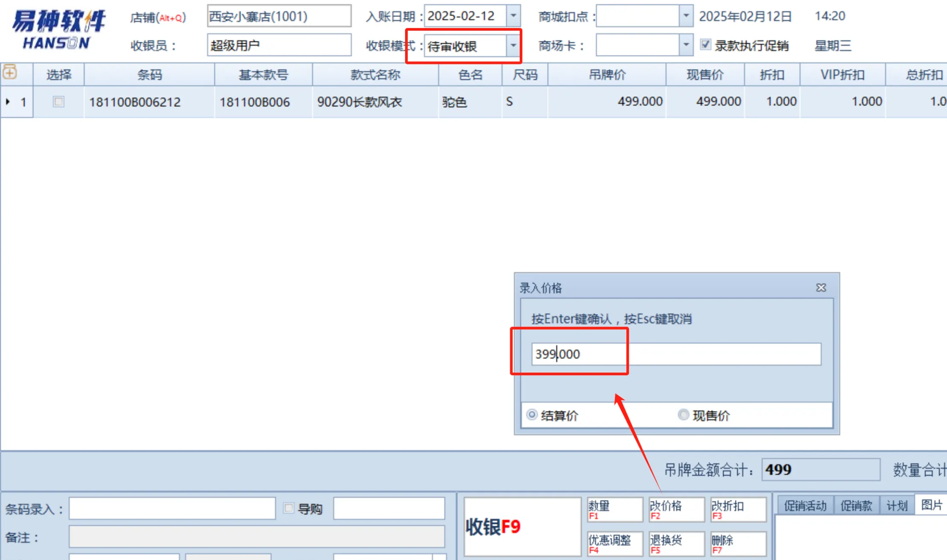Expand the 入账日期 date dropdown
This screenshot has height=560, width=947.
513,16
